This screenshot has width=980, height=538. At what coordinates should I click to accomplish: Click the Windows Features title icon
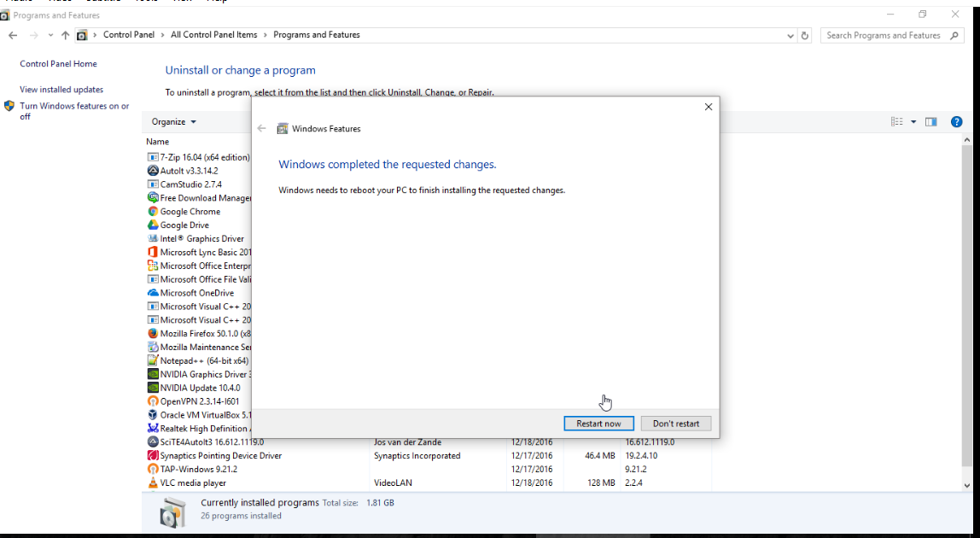pos(283,129)
